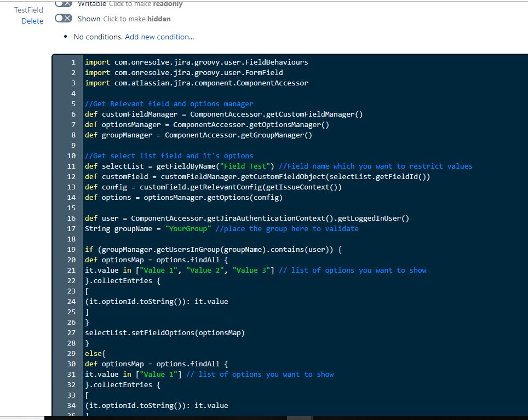Image resolution: width=528 pixels, height=420 pixels.
Task: Click line number 1 in the gutter
Action: [x=73, y=62]
